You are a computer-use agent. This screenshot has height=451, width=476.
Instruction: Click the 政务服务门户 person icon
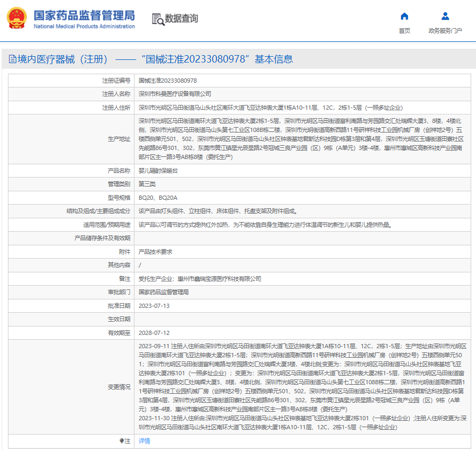click(445, 16)
